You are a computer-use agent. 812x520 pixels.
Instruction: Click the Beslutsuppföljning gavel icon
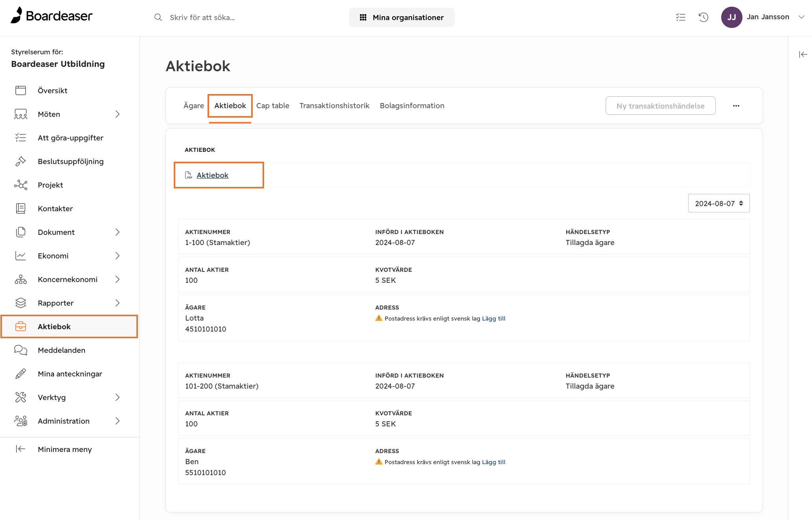21,161
